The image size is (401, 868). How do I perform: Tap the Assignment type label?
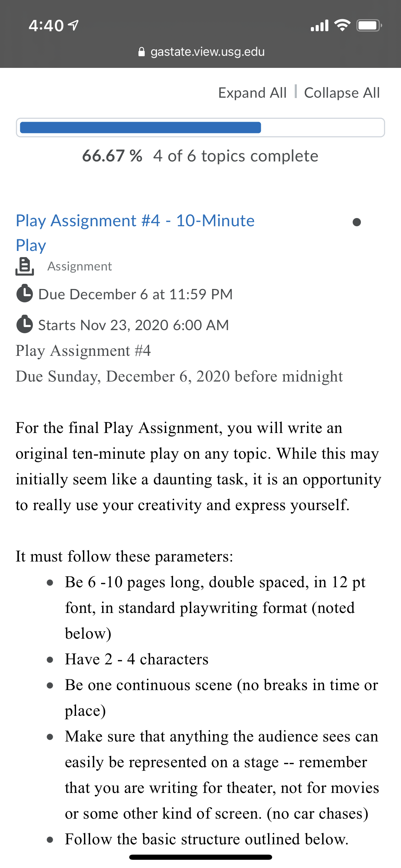80,266
